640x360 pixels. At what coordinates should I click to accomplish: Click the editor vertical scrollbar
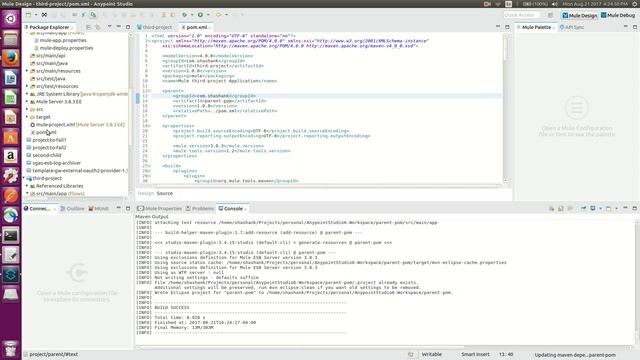[x=506, y=108]
